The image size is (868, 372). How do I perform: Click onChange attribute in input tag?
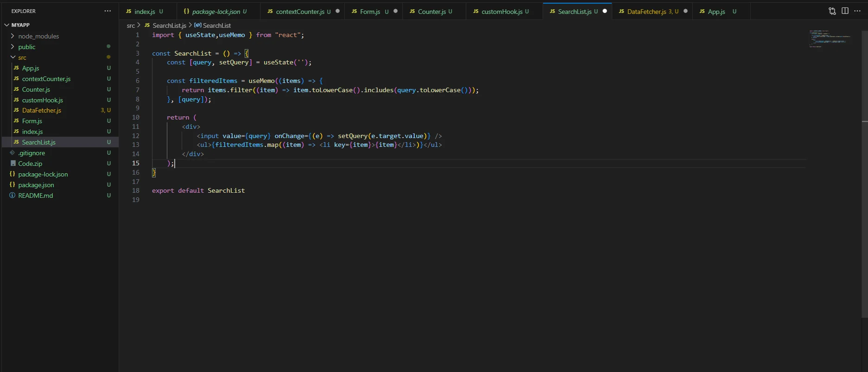(x=289, y=136)
